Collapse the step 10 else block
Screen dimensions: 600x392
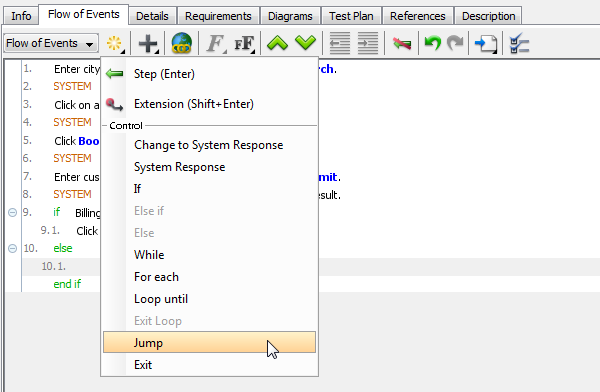coord(12,248)
